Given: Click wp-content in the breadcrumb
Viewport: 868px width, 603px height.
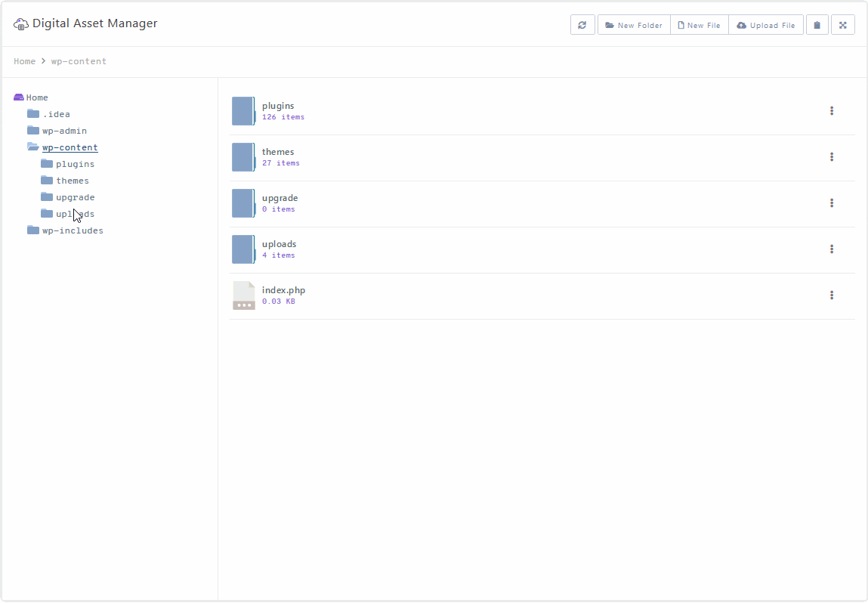Looking at the screenshot, I should (x=79, y=61).
